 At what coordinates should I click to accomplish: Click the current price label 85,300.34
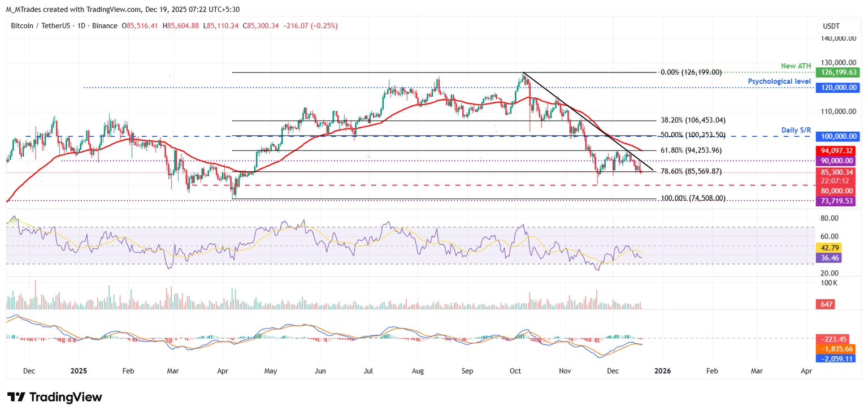(x=837, y=172)
